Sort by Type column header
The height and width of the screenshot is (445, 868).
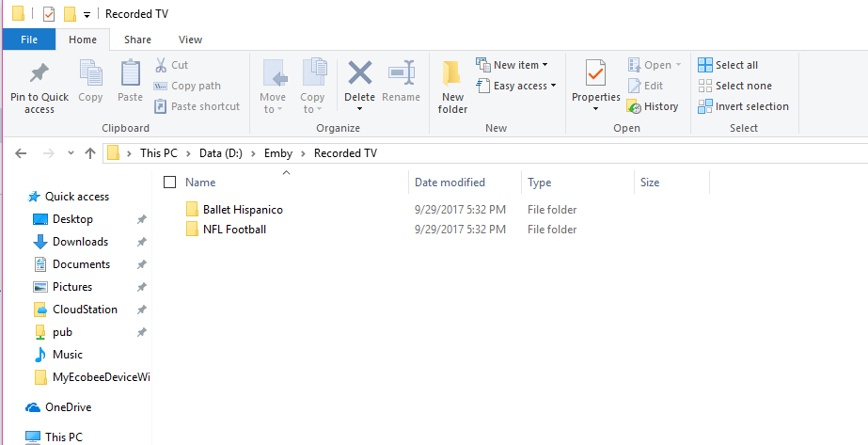point(539,183)
